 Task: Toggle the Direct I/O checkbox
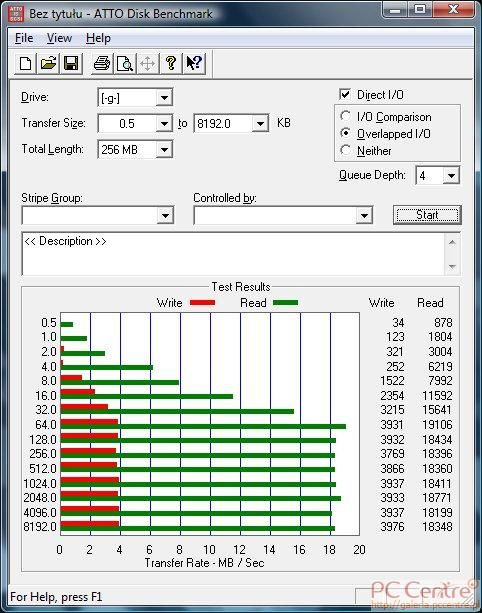tap(345, 95)
